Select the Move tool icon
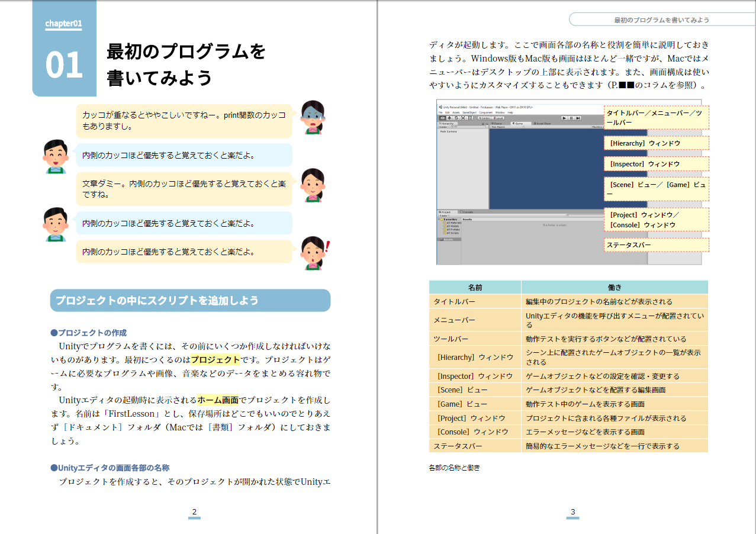Screen dimensions: 756x534 (x=449, y=118)
